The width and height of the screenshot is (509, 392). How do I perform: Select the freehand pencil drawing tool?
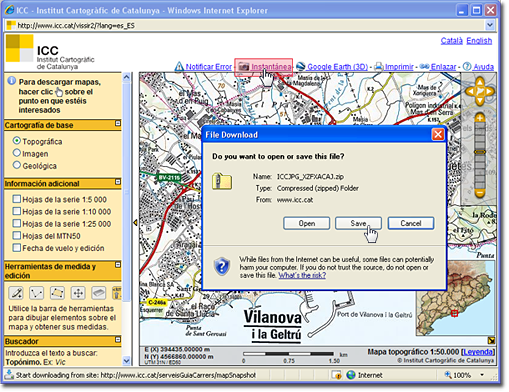[x=16, y=293]
